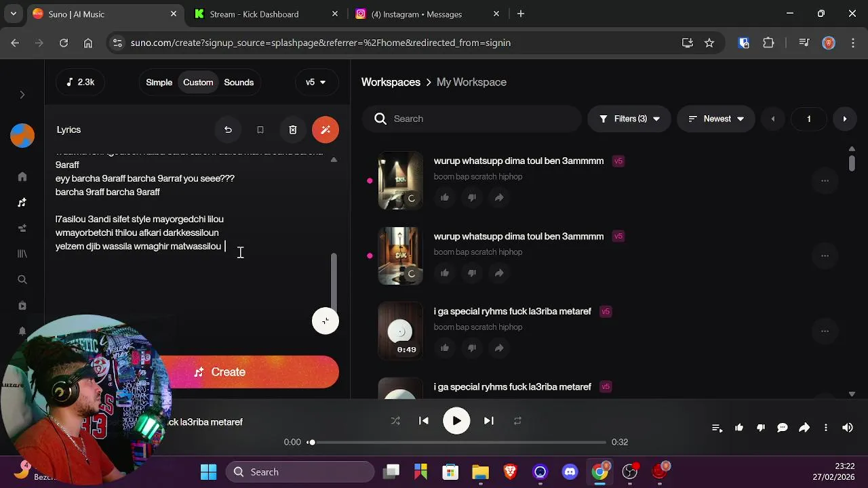
Task: Switch to Sounds mode tab
Action: 239,82
